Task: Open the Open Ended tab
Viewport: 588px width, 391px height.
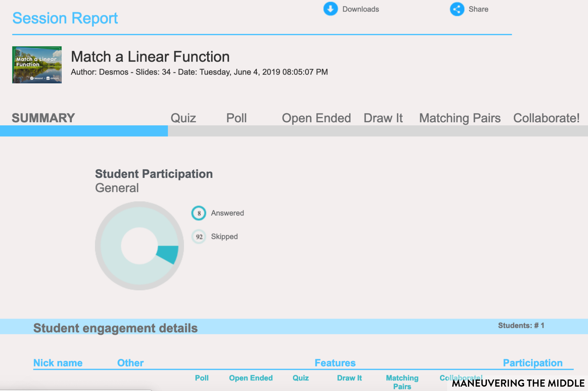Action: click(x=316, y=118)
